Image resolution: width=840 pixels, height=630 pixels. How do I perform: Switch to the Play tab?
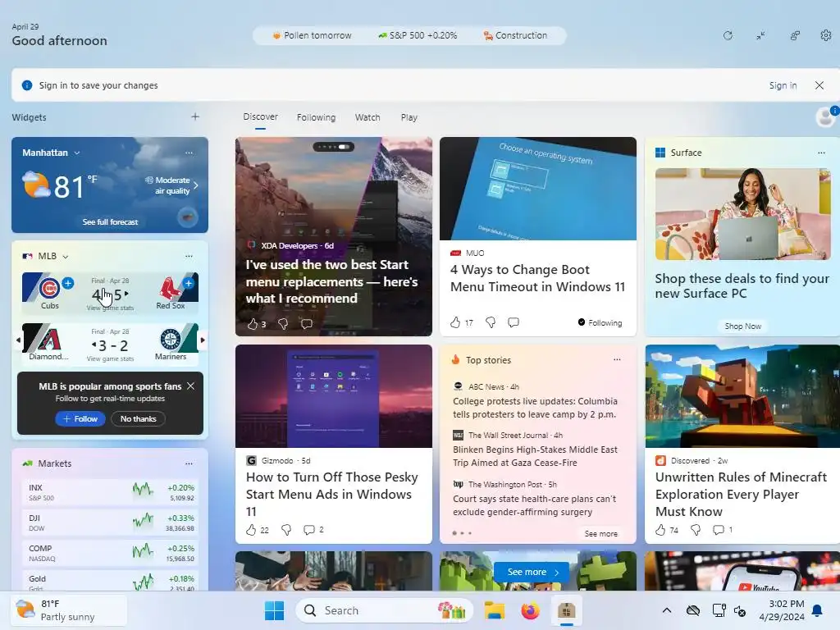click(409, 117)
